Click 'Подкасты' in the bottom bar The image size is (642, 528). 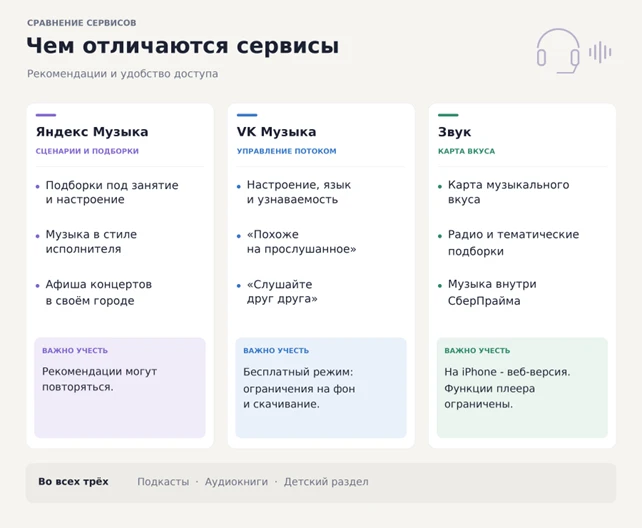pyautogui.click(x=163, y=482)
